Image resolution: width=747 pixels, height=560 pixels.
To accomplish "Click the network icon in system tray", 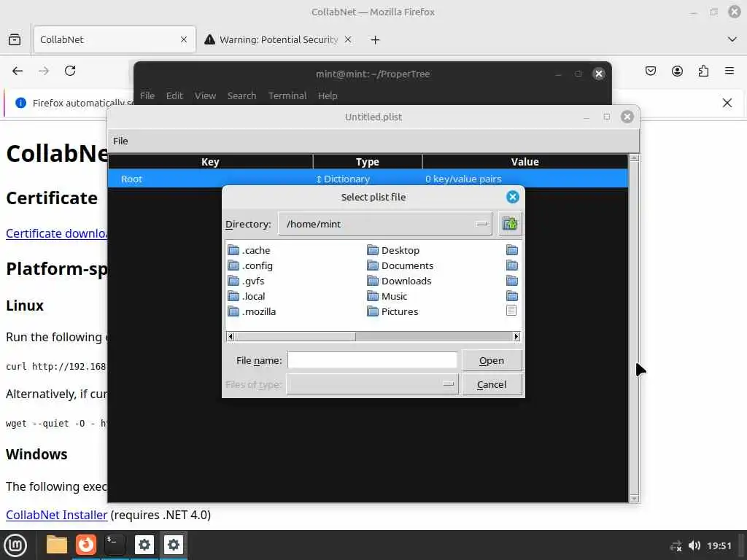I will (676, 545).
